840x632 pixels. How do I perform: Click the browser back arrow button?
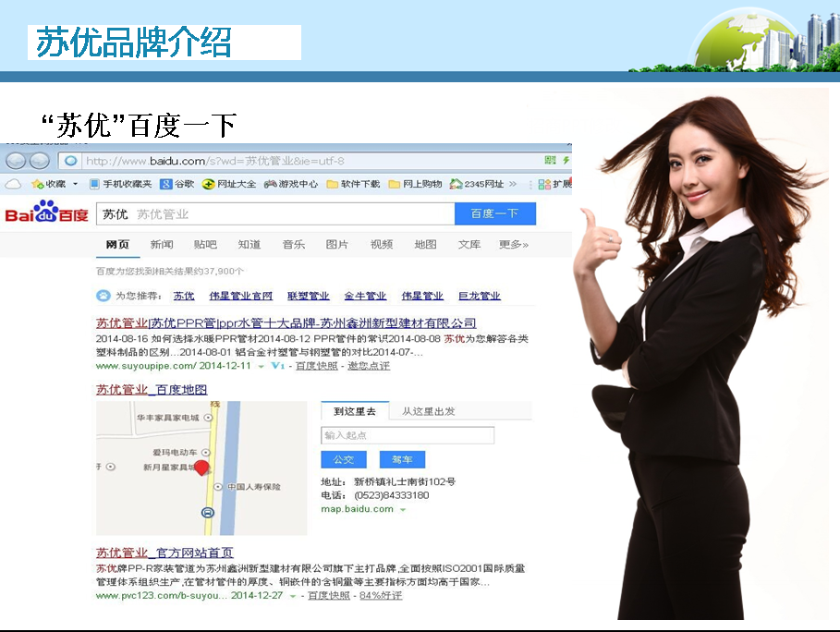coord(14,161)
